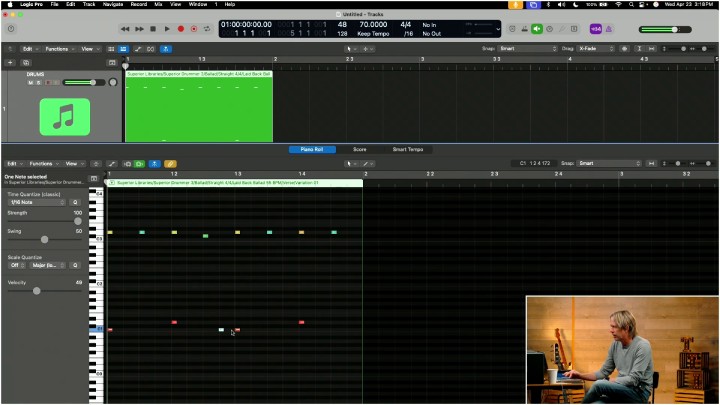Click the 70.0000 tempo value
The image size is (720, 405).
[x=373, y=25]
